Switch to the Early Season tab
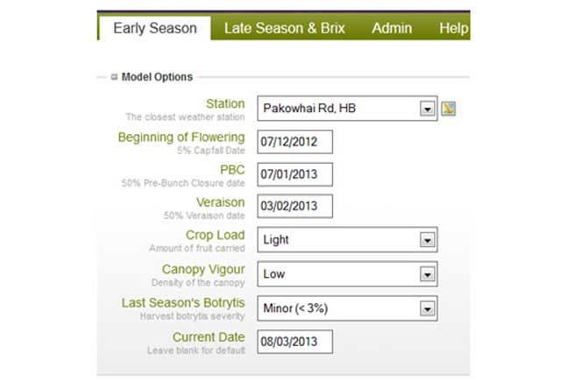The width and height of the screenshot is (588, 382). click(x=154, y=28)
